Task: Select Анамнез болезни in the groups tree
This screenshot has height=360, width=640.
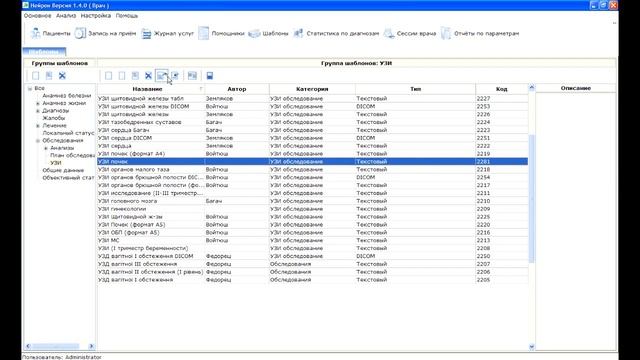Action: click(67, 96)
